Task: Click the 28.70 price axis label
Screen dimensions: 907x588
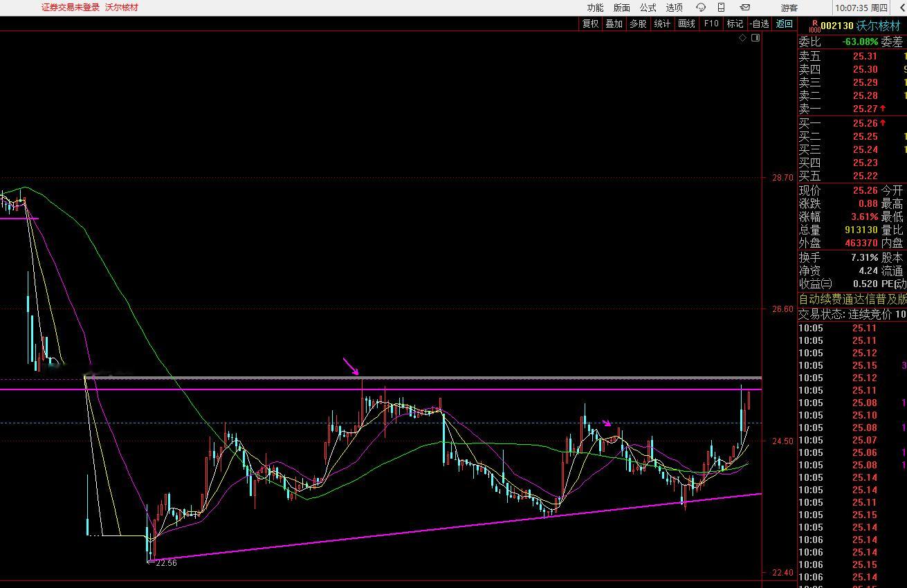Action: click(783, 178)
